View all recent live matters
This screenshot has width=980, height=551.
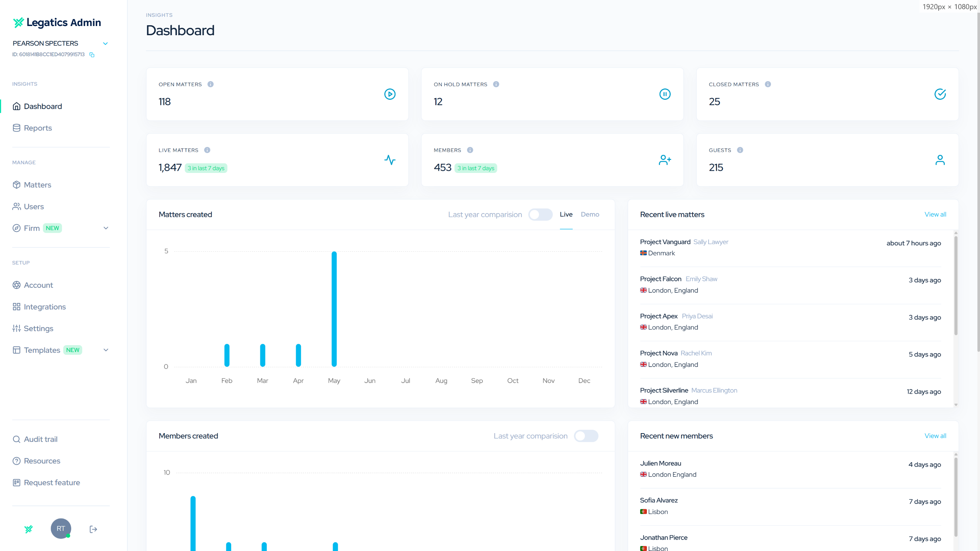coord(935,215)
